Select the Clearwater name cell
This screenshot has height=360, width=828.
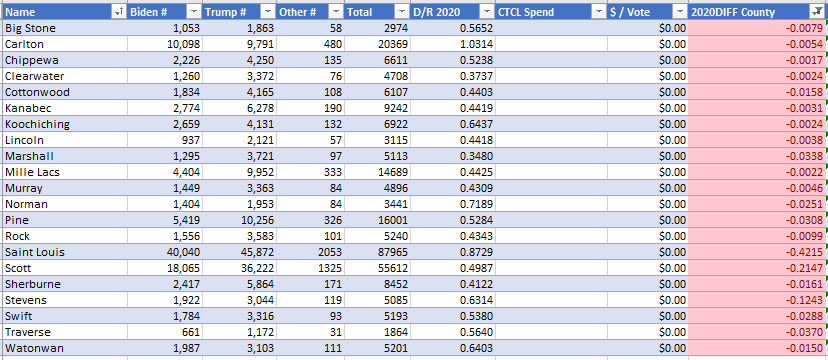coord(65,76)
